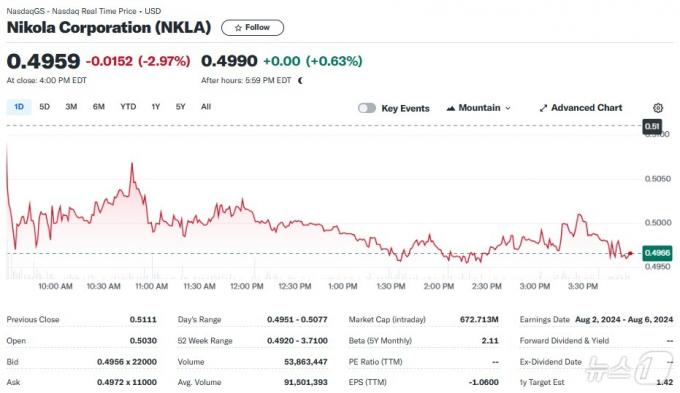Click the 0.51 previous close chart label
The height and width of the screenshot is (393, 680).
coord(652,127)
